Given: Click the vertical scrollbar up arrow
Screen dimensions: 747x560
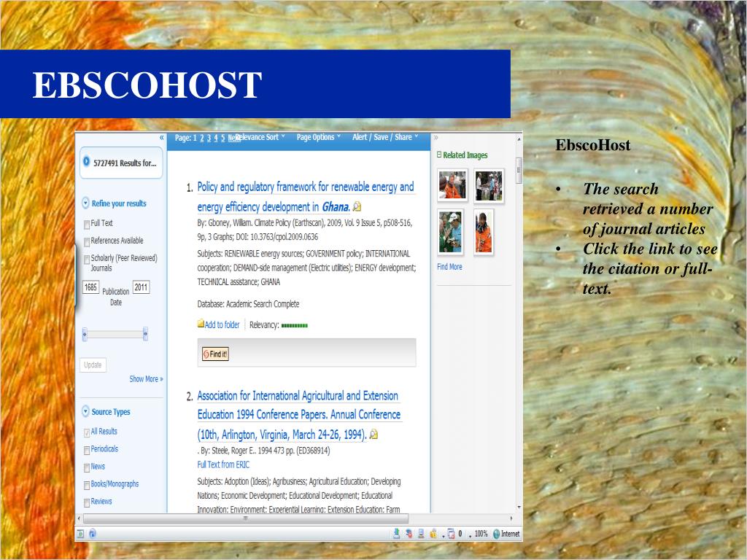Looking at the screenshot, I should click(x=519, y=139).
